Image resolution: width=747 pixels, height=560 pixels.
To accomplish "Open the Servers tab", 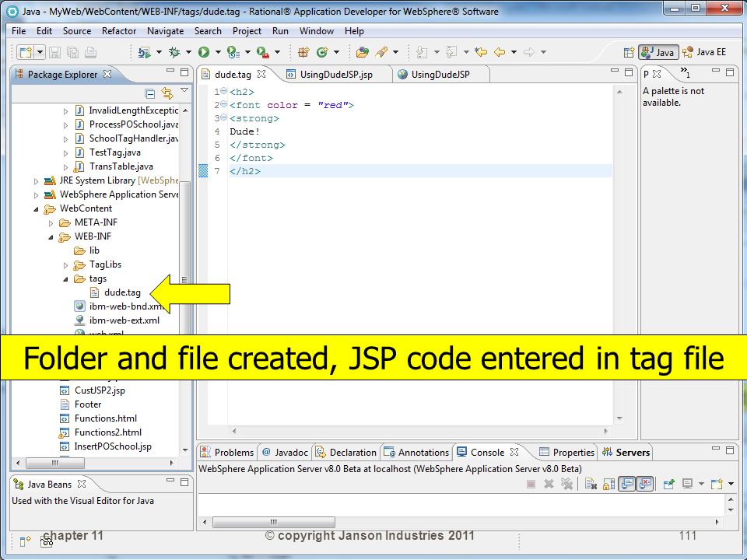I will point(626,453).
